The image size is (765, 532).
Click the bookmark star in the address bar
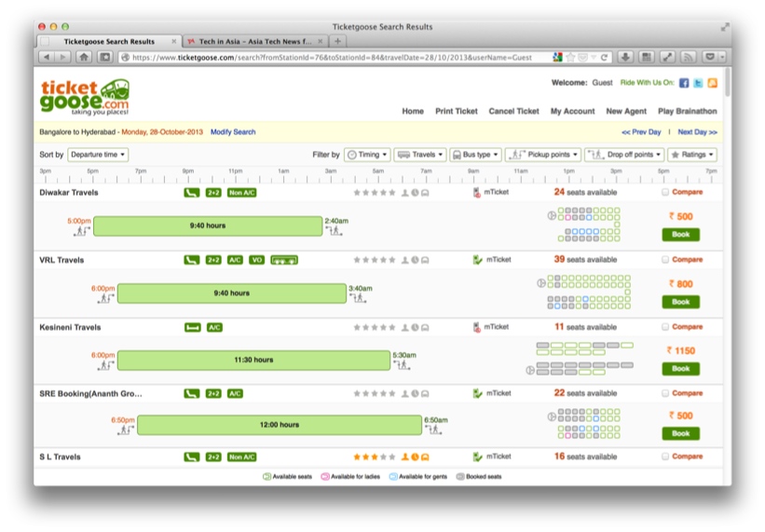tap(570, 58)
